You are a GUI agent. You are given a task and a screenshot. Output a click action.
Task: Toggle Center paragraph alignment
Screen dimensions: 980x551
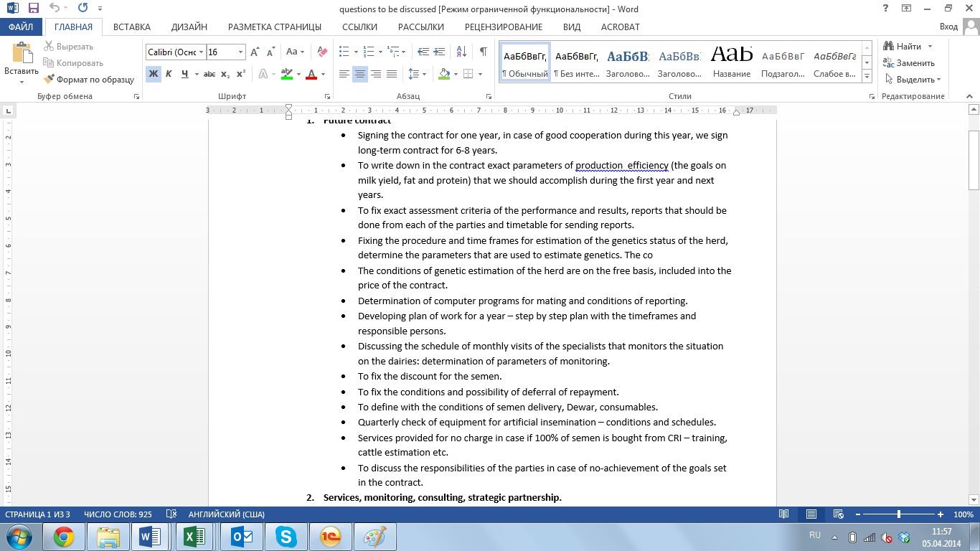click(x=360, y=74)
